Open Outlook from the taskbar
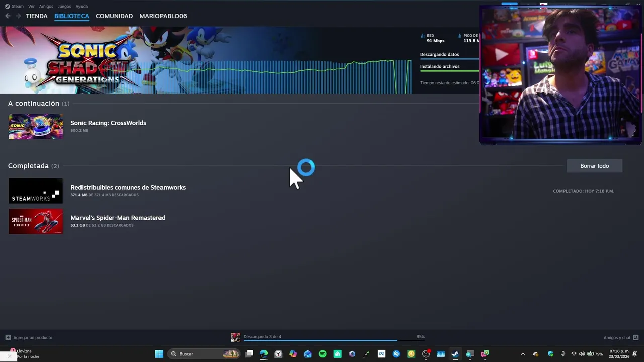Image resolution: width=644 pixels, height=362 pixels. click(308, 354)
